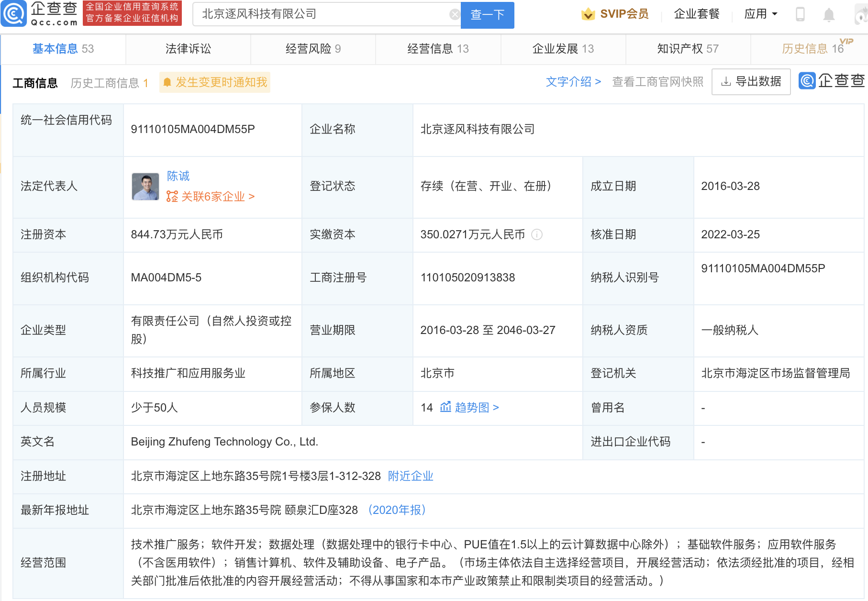Click the 导出数据 export button

(751, 82)
